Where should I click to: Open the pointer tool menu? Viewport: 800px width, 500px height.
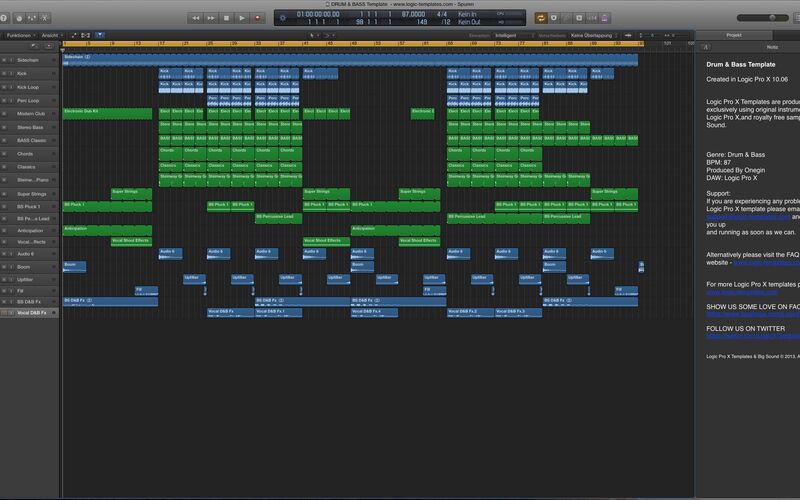pos(313,35)
